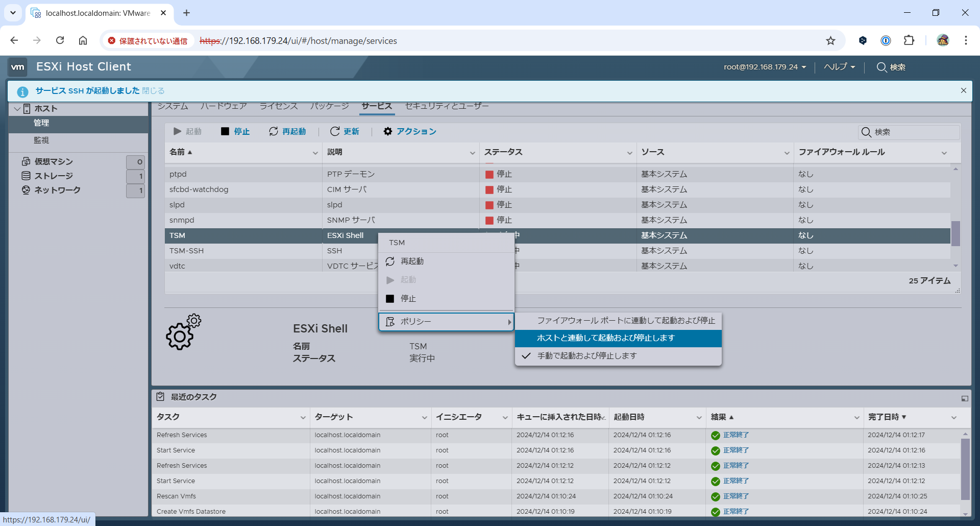
Task: Open a new browser tab
Action: pos(187,13)
